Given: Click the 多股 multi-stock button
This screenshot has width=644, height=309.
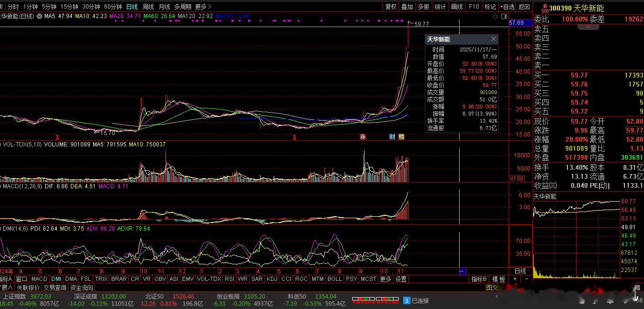Looking at the screenshot, I should (x=423, y=7).
